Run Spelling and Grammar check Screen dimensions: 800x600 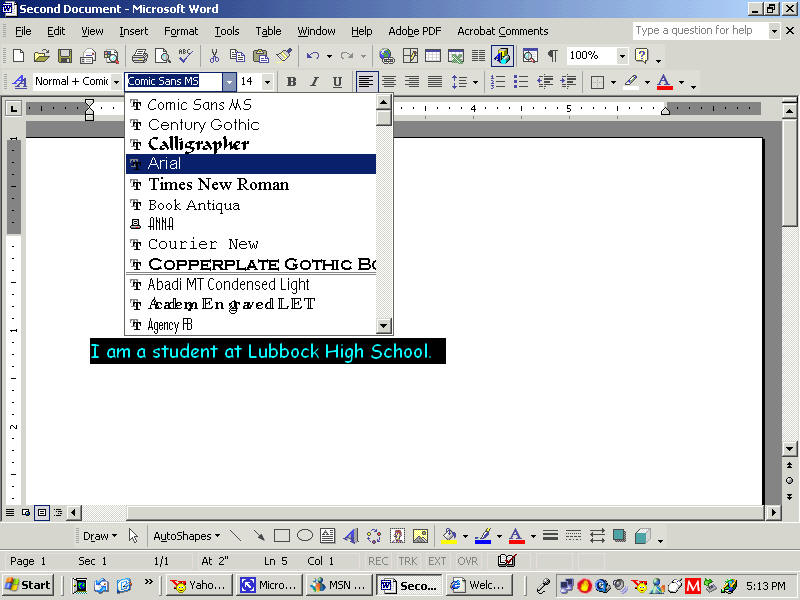pyautogui.click(x=186, y=56)
